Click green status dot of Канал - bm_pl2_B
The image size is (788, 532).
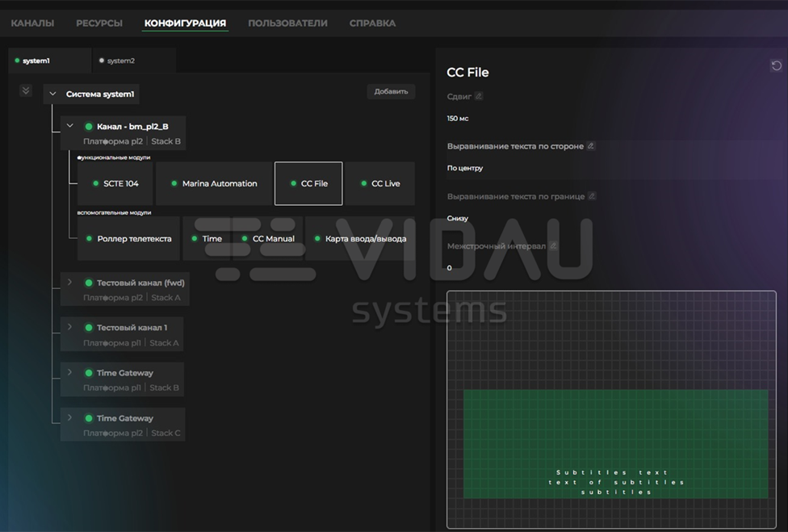tap(89, 127)
